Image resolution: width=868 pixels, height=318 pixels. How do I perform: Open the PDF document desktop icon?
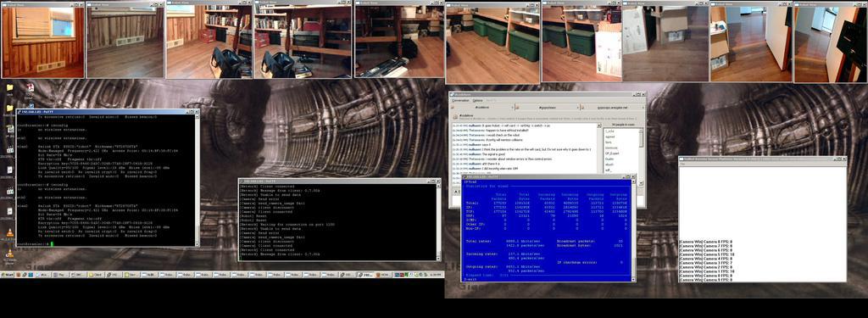31,90
